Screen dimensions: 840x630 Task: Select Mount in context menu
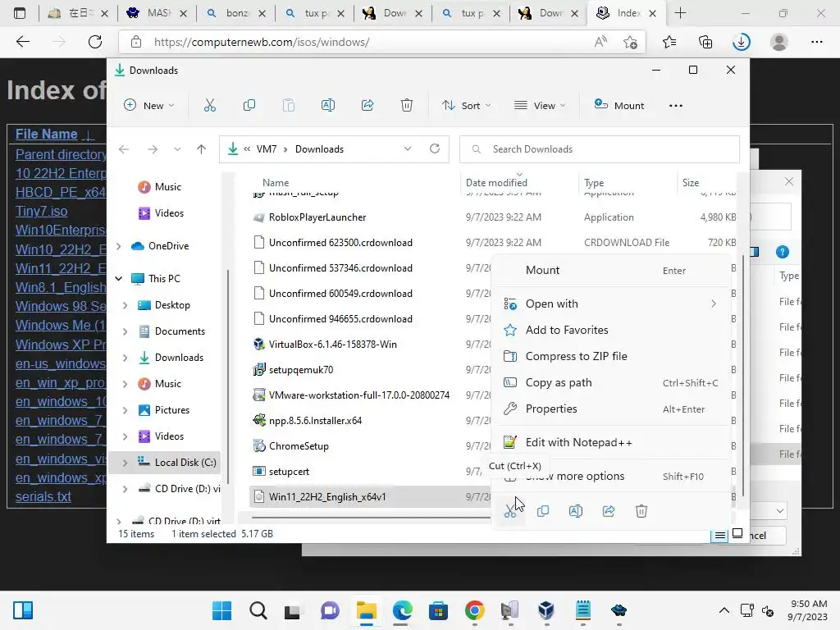pyautogui.click(x=611, y=270)
